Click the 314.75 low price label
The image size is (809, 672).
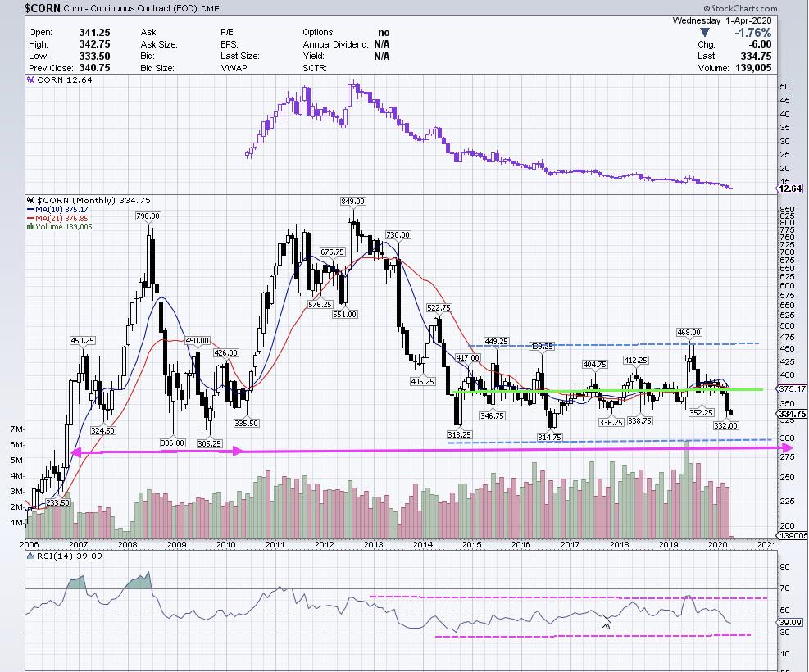(549, 437)
